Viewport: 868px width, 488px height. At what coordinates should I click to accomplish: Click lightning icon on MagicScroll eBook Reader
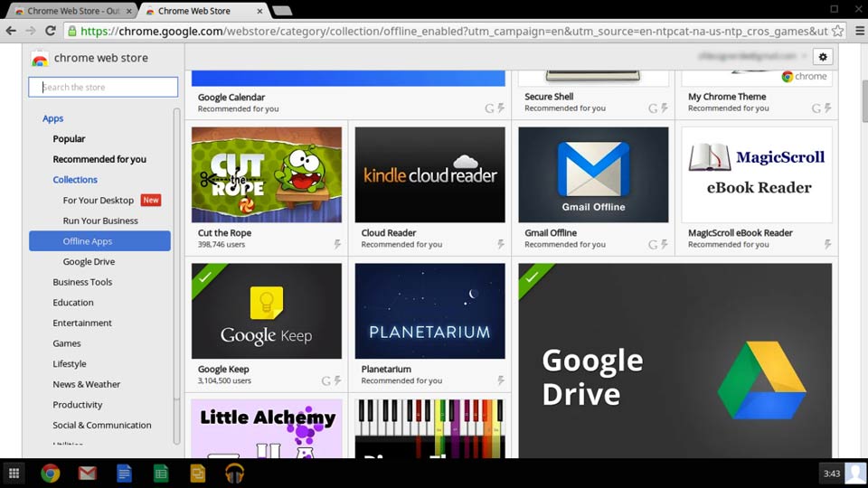click(x=827, y=244)
